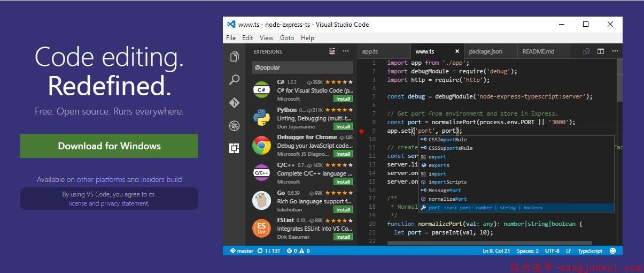Viewport: 644px width, 273px height.
Task: Click the feedback smiley in the status bar
Action: tap(612, 251)
